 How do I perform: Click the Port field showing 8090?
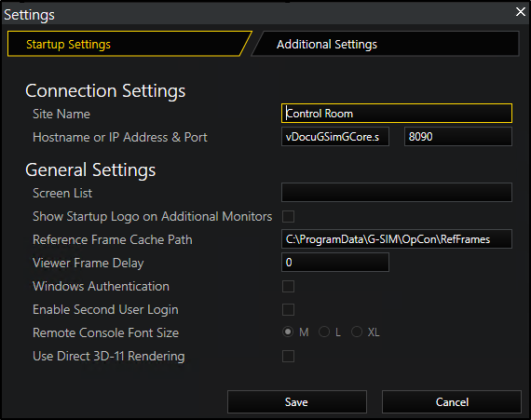457,137
